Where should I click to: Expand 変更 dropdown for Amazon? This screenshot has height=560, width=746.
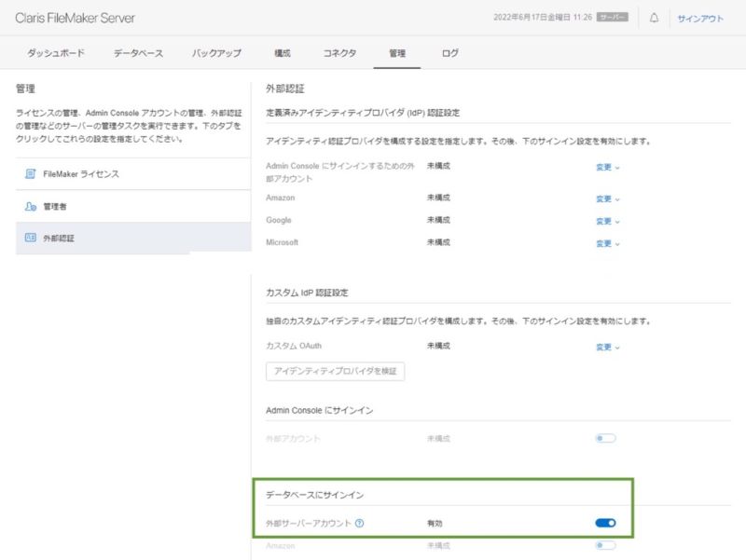click(608, 199)
